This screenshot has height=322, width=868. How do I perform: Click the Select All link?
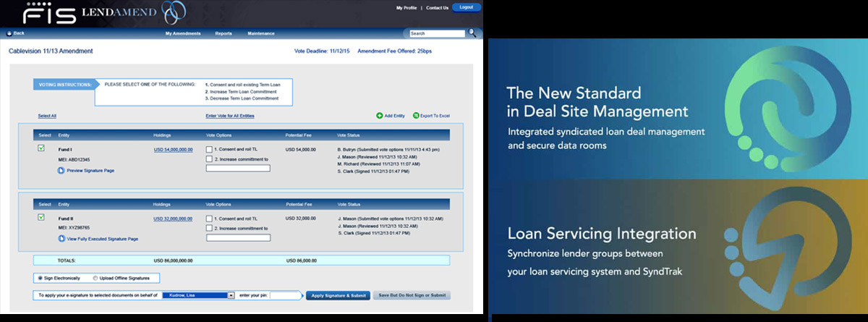coord(47,116)
